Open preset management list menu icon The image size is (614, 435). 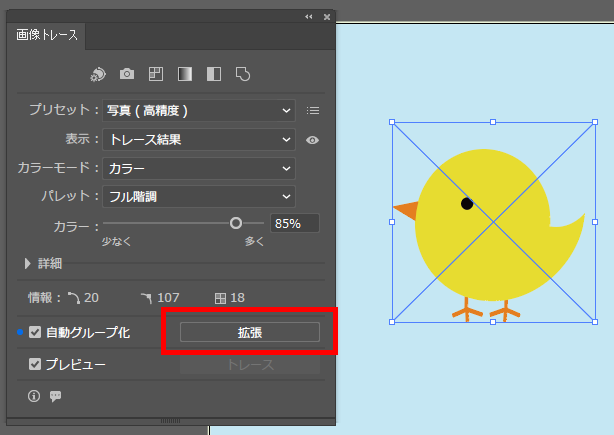click(x=313, y=111)
